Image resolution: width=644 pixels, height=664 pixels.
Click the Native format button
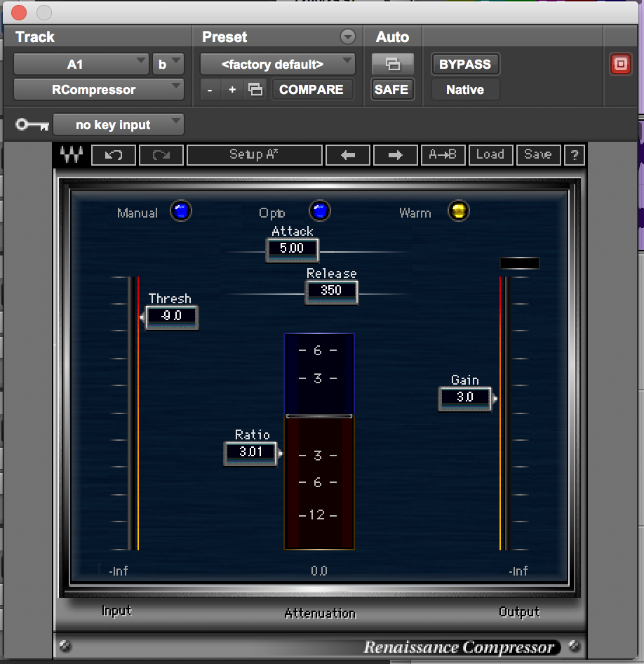[x=465, y=89]
